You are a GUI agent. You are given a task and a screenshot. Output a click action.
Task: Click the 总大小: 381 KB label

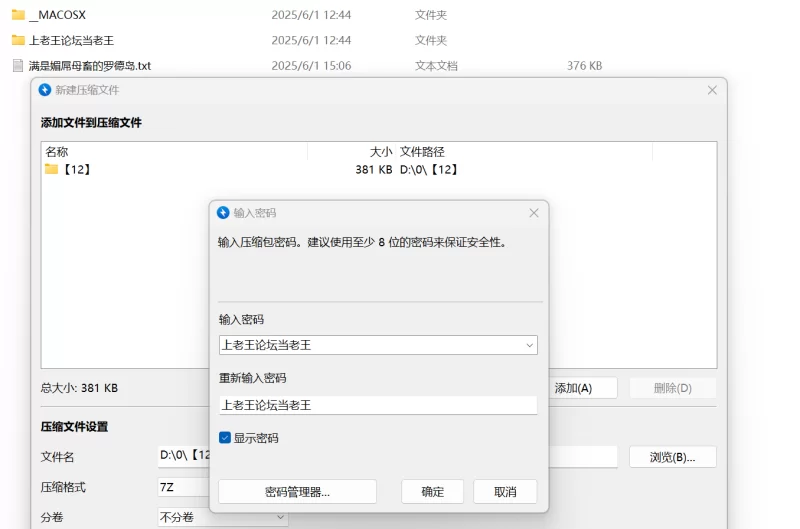coord(79,388)
